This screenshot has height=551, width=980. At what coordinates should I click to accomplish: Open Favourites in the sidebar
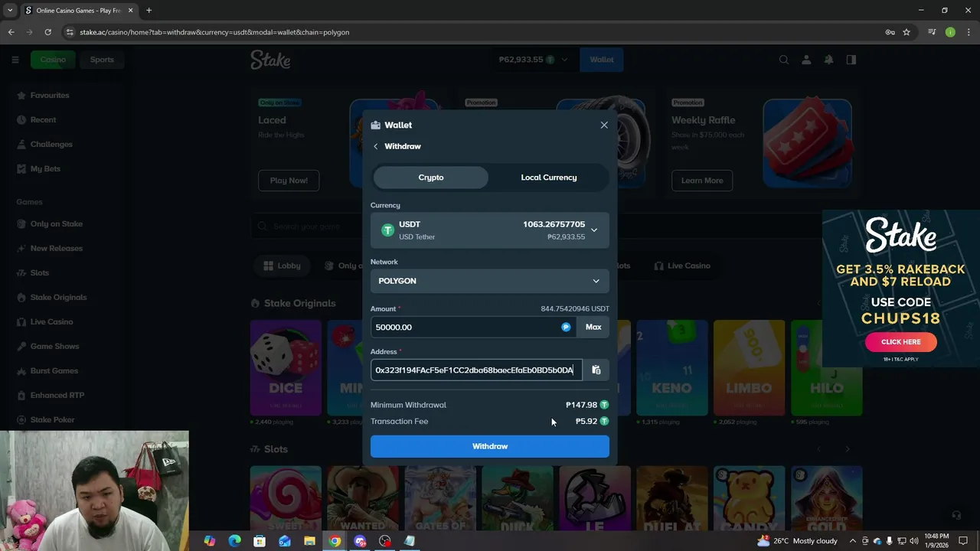[50, 96]
